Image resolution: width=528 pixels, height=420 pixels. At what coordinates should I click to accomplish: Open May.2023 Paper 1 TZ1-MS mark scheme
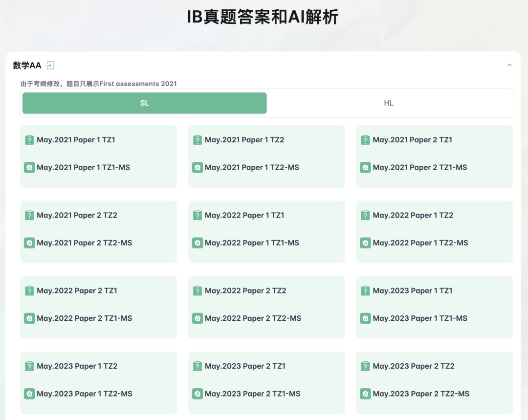420,318
